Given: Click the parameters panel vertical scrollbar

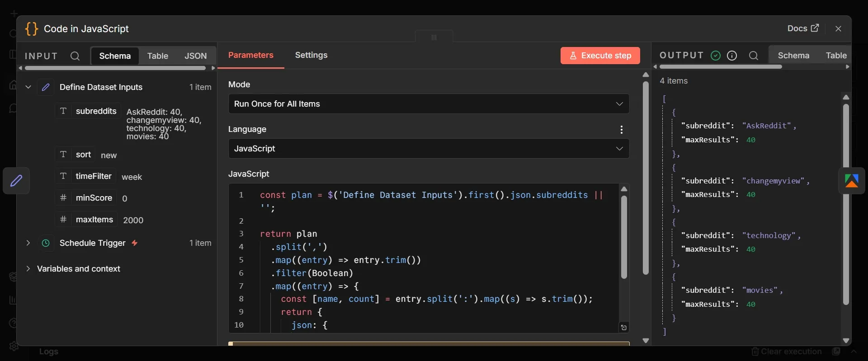Looking at the screenshot, I should [646, 178].
